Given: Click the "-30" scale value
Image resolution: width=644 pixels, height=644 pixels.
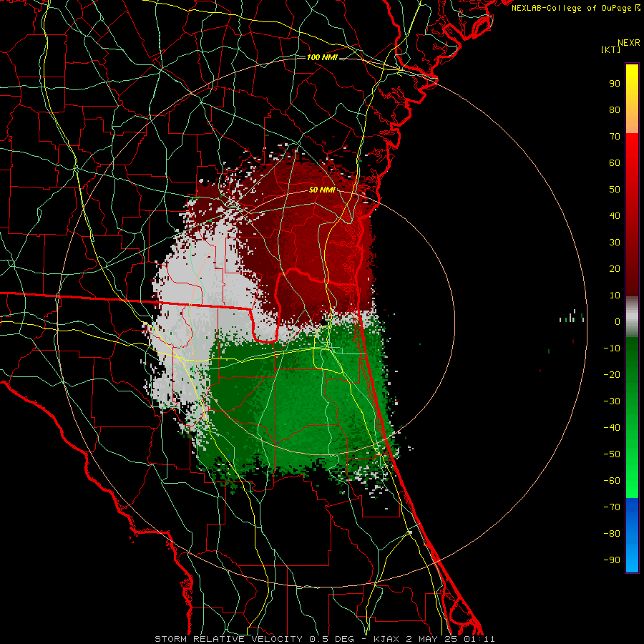Looking at the screenshot, I should pyautogui.click(x=612, y=401).
